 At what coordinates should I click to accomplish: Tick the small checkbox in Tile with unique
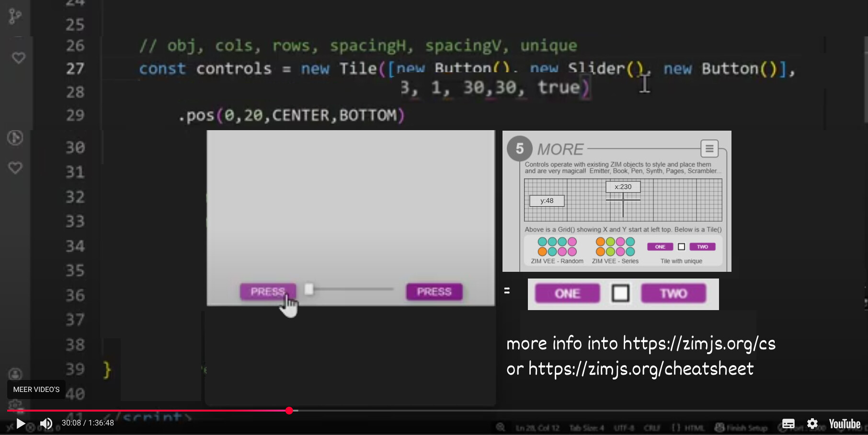(x=681, y=247)
